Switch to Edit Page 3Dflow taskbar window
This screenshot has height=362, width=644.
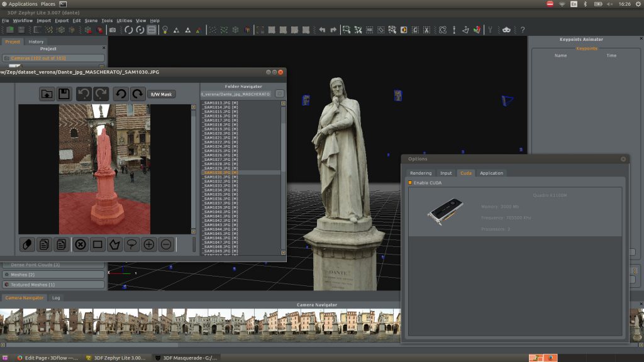47,358
